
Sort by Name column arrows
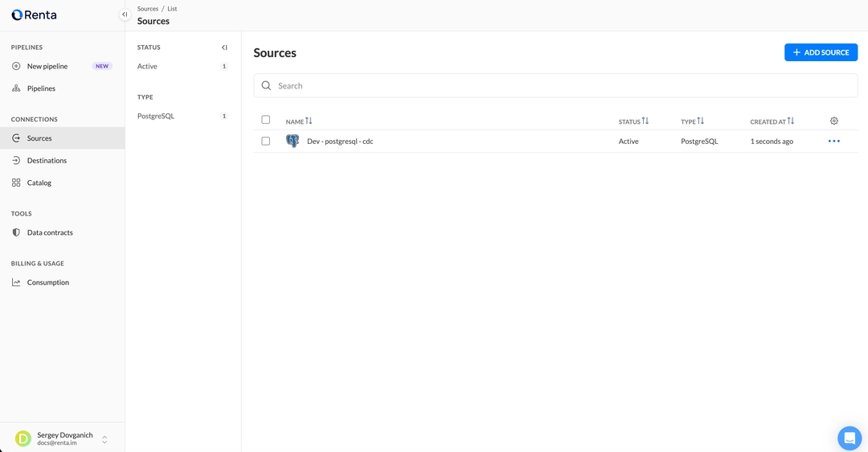tap(309, 121)
